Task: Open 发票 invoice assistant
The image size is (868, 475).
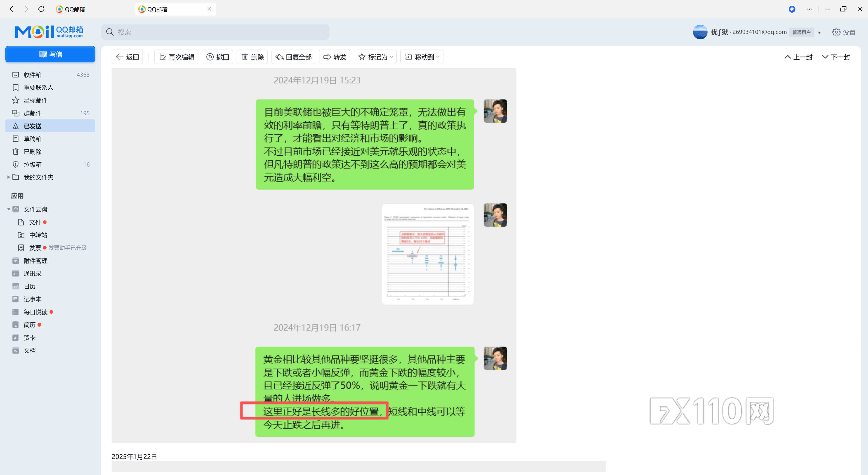Action: [35, 248]
